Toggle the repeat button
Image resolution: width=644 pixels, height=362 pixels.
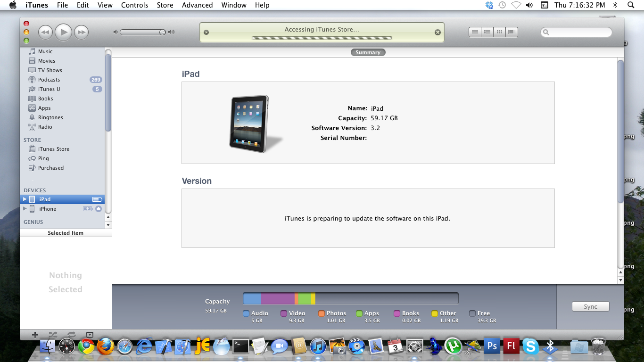pyautogui.click(x=71, y=335)
